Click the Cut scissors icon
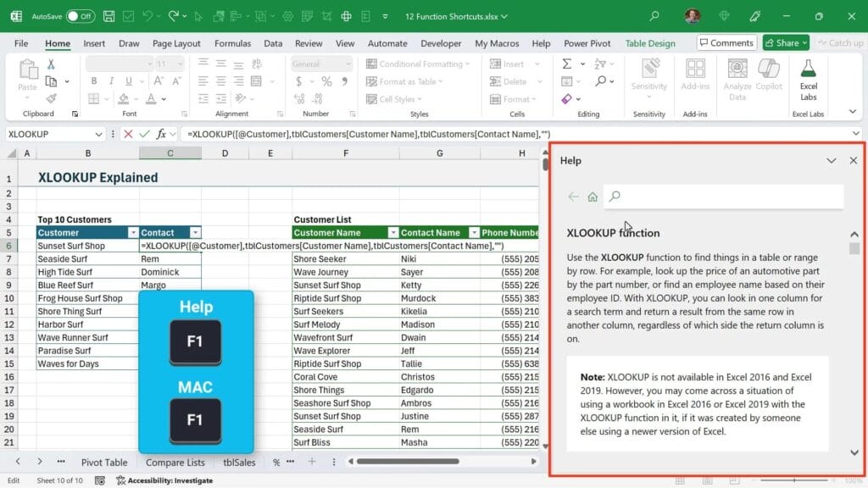This screenshot has height=488, width=868. pos(51,64)
